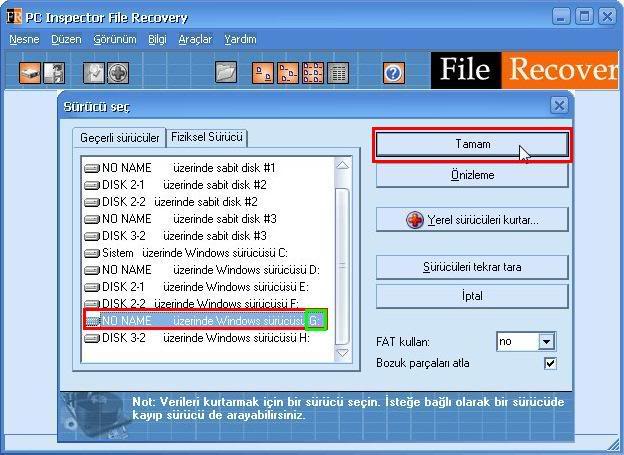This screenshot has width=624, height=455.
Task: Select DISK 3-2 Windows sürücüsü H: entry
Action: point(197,338)
